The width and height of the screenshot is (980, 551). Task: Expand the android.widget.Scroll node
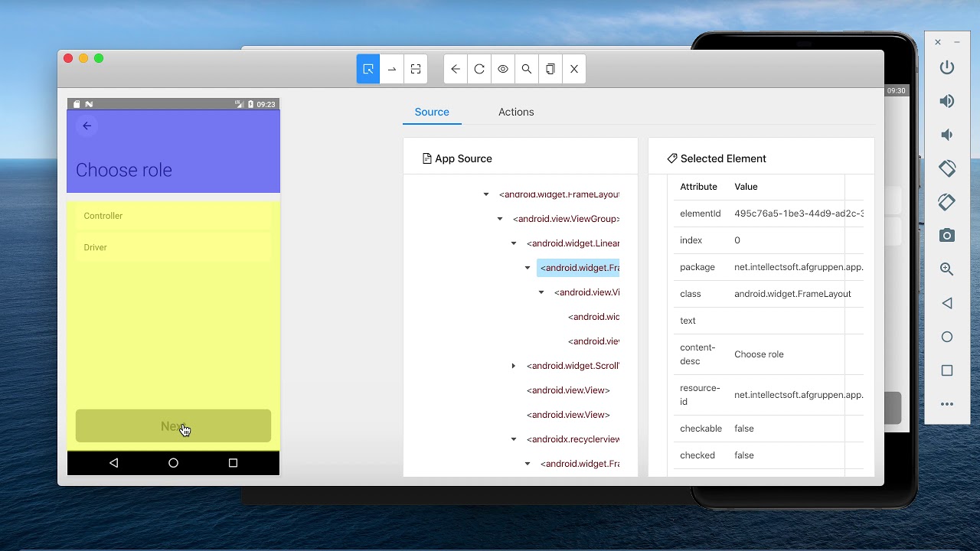point(514,366)
